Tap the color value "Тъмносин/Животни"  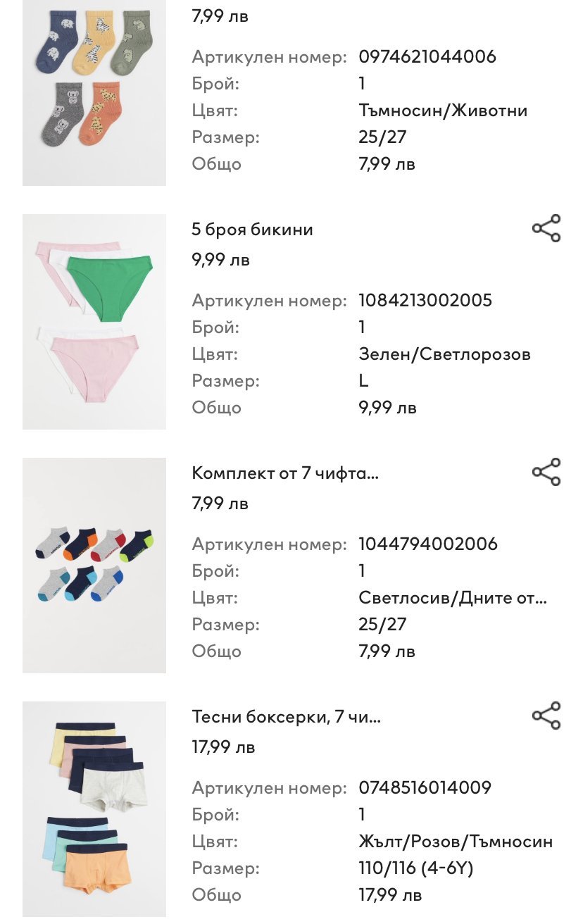[443, 111]
